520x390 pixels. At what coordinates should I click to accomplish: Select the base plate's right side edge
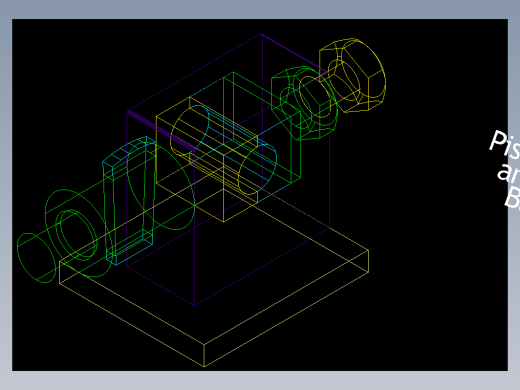tap(369, 261)
